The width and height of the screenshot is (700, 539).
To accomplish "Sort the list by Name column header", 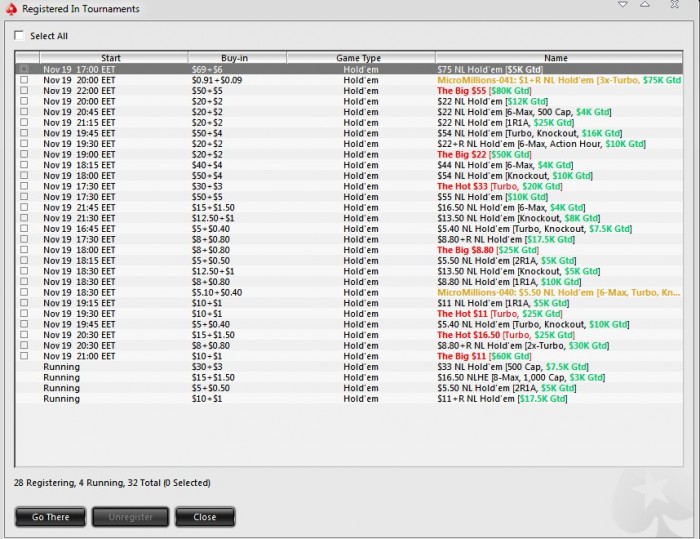I will tap(559, 58).
